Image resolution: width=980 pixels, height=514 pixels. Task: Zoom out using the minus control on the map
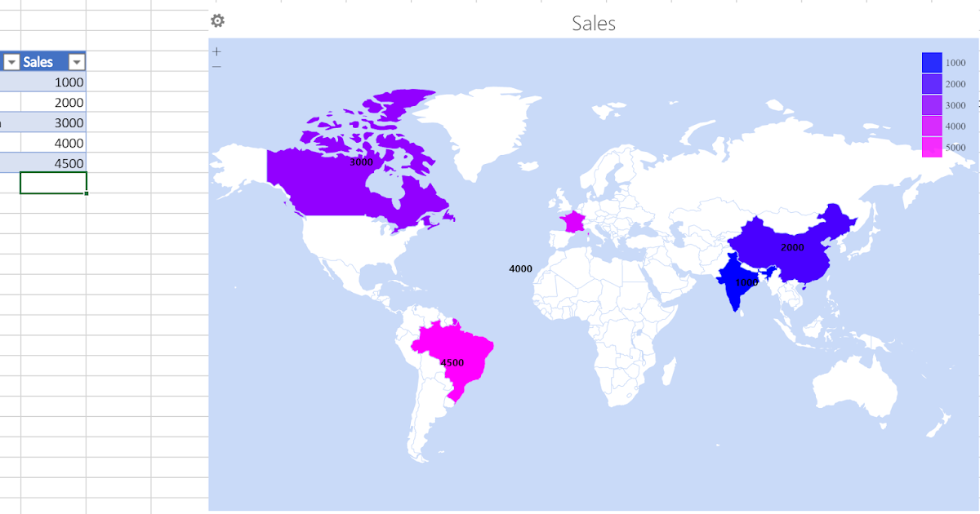(216, 65)
